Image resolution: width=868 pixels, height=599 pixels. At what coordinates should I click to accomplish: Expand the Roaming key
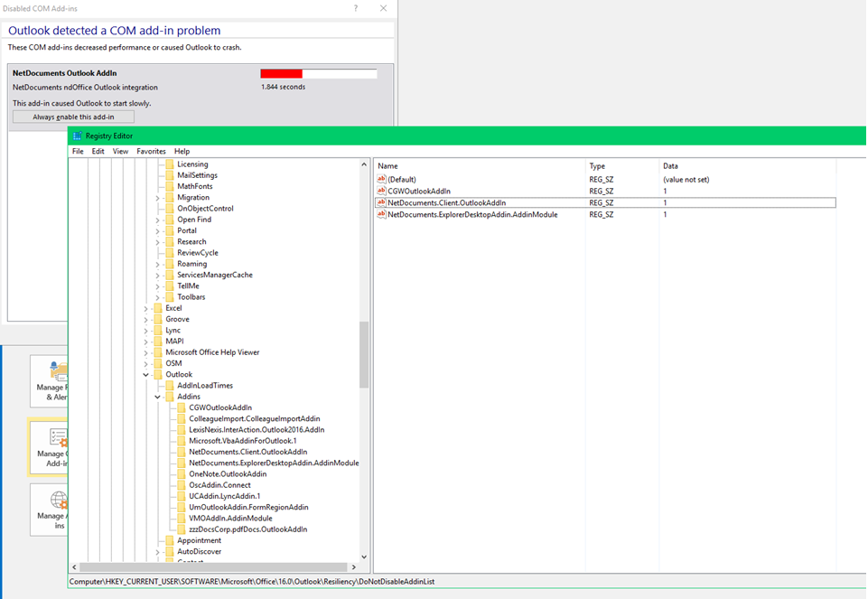[x=158, y=264]
